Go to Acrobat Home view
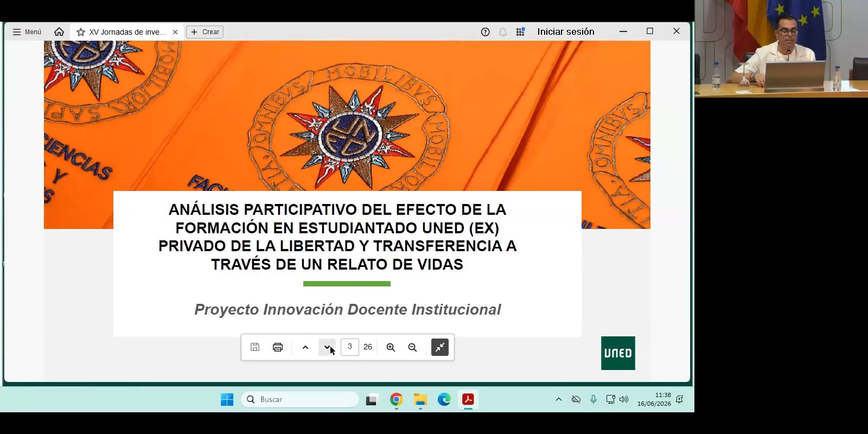Screen dimensions: 868x434 click(59, 32)
